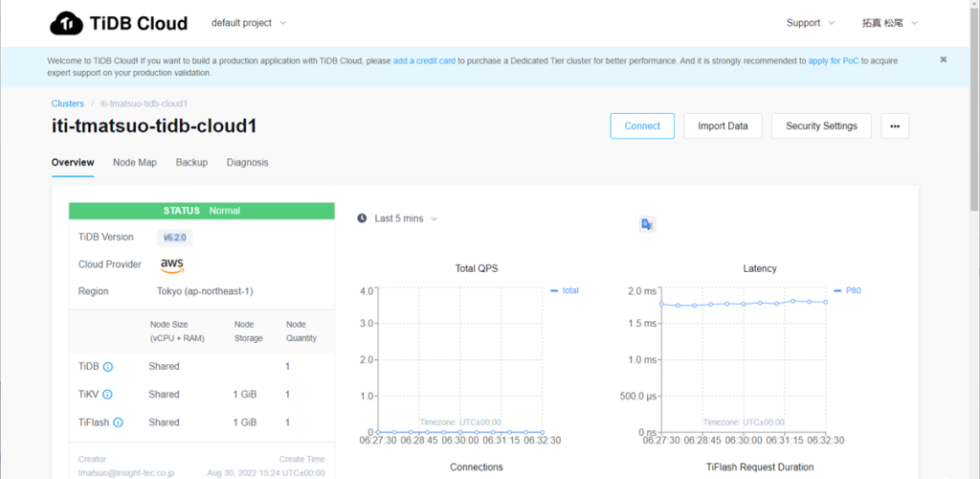Open the more actions ellipsis button
Image resolution: width=980 pixels, height=479 pixels.
(895, 125)
